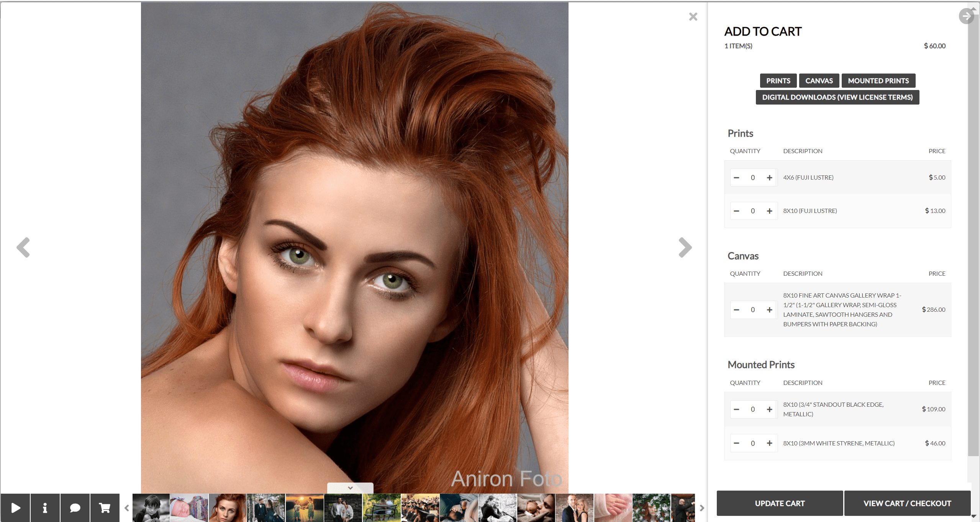The height and width of the screenshot is (522, 980).
Task: Click the View Cart / Checkout button
Action: coord(907,503)
